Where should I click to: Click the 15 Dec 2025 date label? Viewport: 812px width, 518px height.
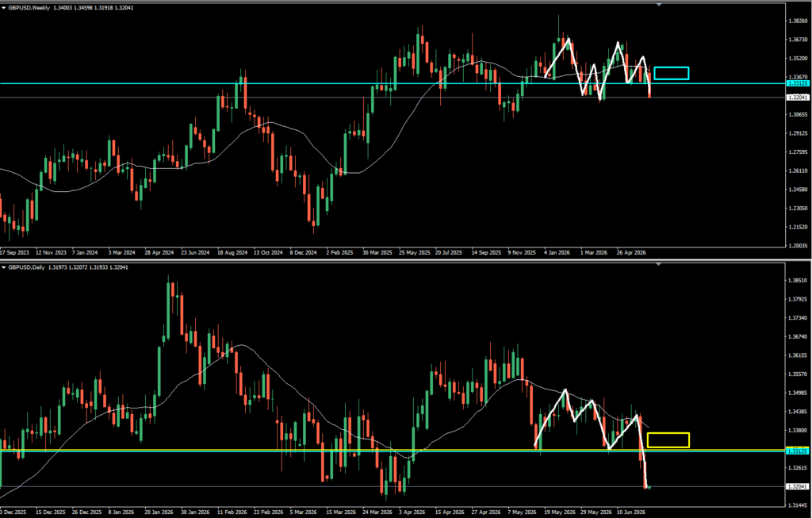click(x=52, y=512)
